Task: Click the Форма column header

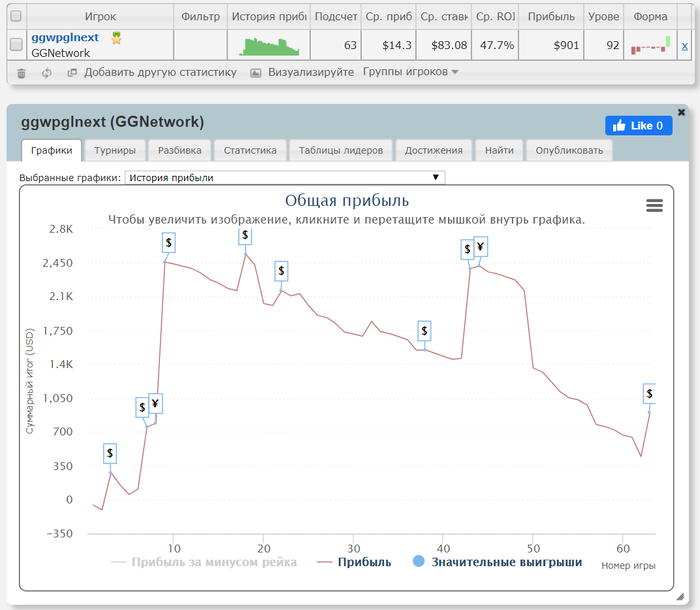Action: pyautogui.click(x=650, y=17)
